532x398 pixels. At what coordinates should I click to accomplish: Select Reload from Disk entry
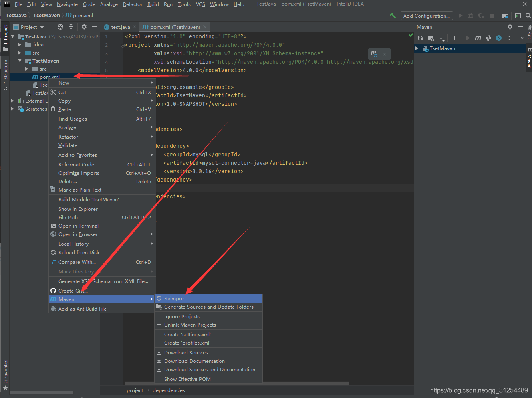(102, 252)
